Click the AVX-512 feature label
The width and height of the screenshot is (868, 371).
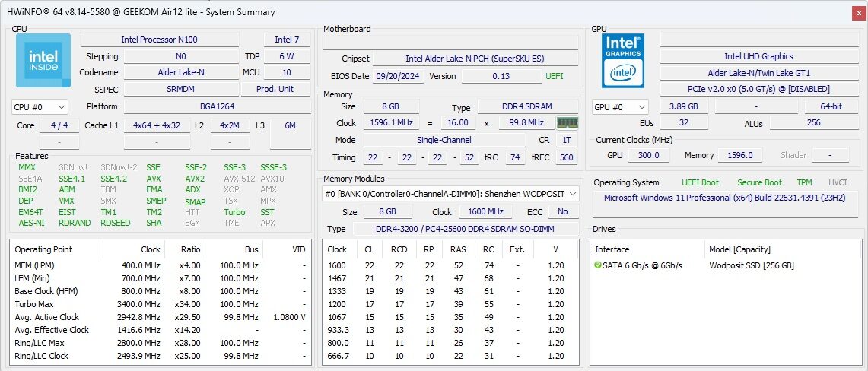click(x=239, y=179)
